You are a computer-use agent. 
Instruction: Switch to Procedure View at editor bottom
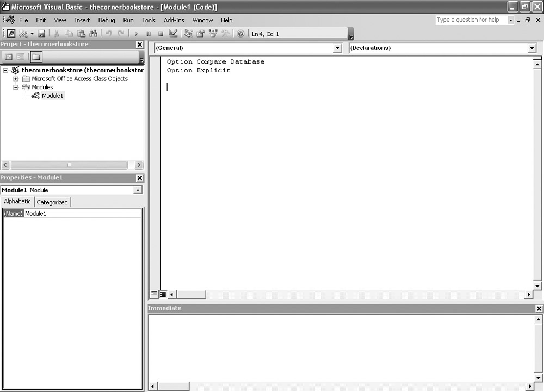(x=154, y=294)
